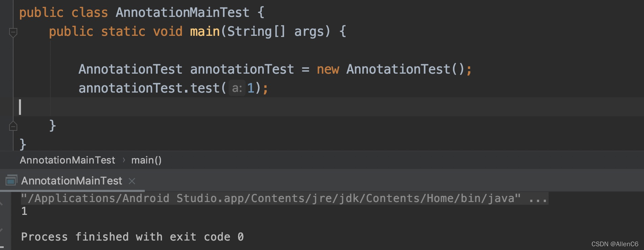
Task: Click the main method name in the signature
Action: point(205,31)
